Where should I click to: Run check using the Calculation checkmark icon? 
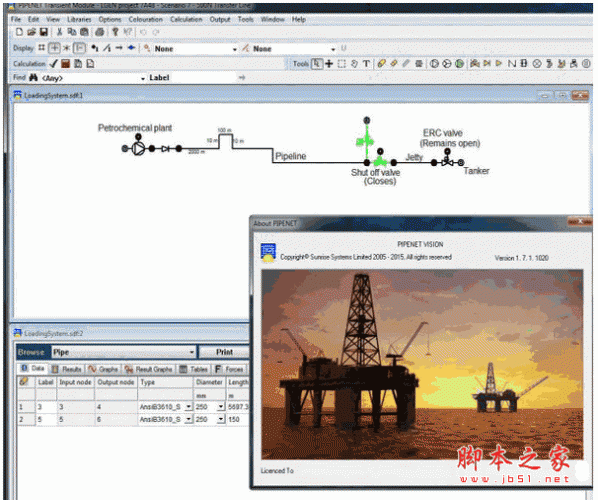[54, 64]
